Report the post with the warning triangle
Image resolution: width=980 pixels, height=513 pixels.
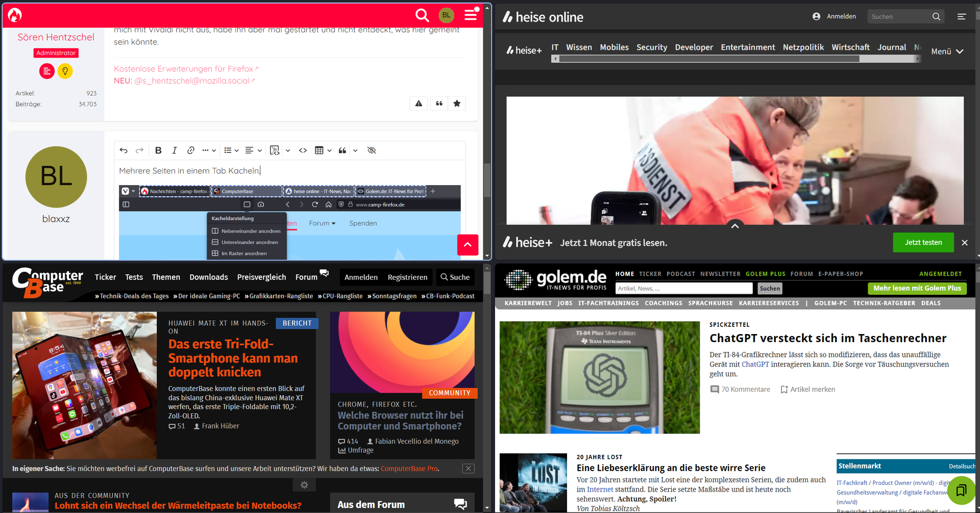(419, 104)
